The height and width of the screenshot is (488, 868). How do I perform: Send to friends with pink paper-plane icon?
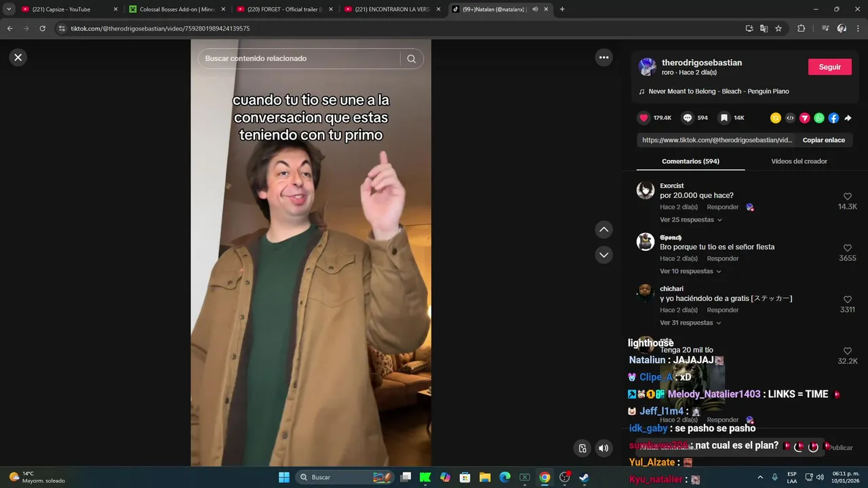coord(805,118)
